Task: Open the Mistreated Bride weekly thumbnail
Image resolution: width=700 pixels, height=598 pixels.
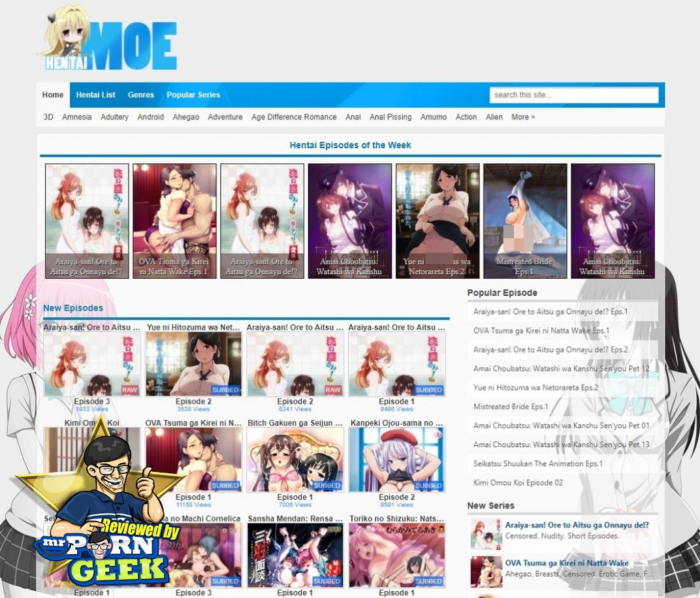Action: click(524, 221)
